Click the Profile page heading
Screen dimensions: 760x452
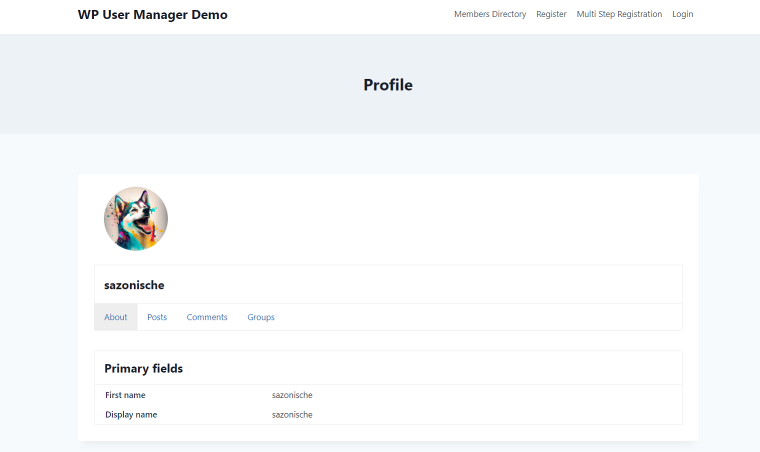[x=388, y=85]
